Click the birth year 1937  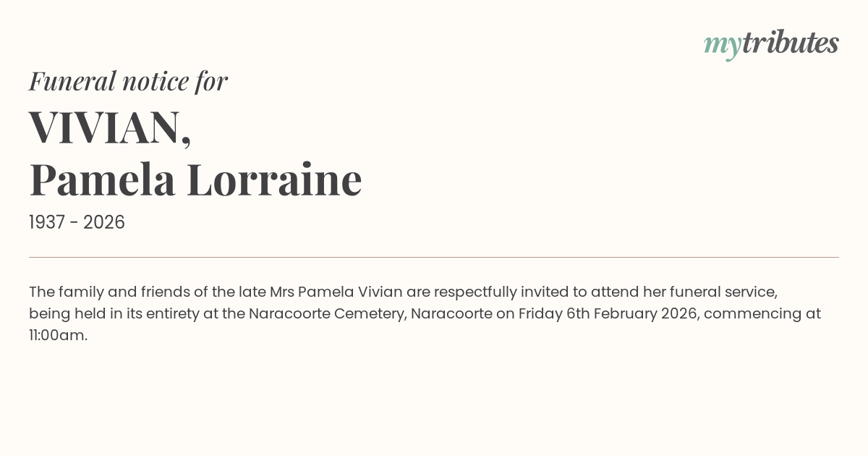click(x=47, y=223)
